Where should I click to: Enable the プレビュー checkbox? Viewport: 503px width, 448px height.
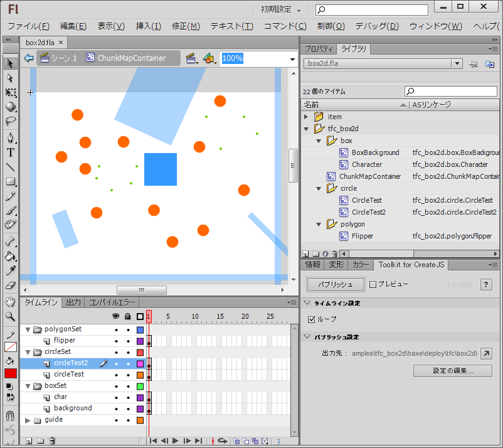coord(373,284)
